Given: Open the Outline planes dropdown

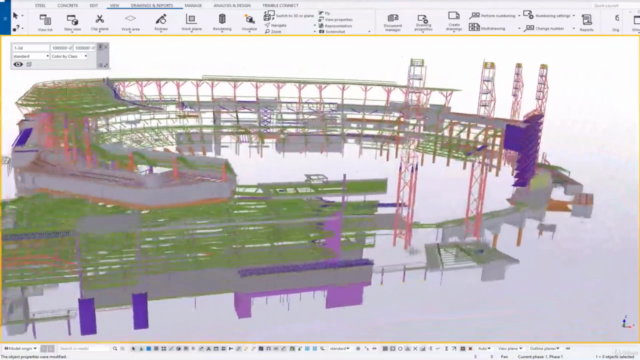Looking at the screenshot, I should click(544, 349).
